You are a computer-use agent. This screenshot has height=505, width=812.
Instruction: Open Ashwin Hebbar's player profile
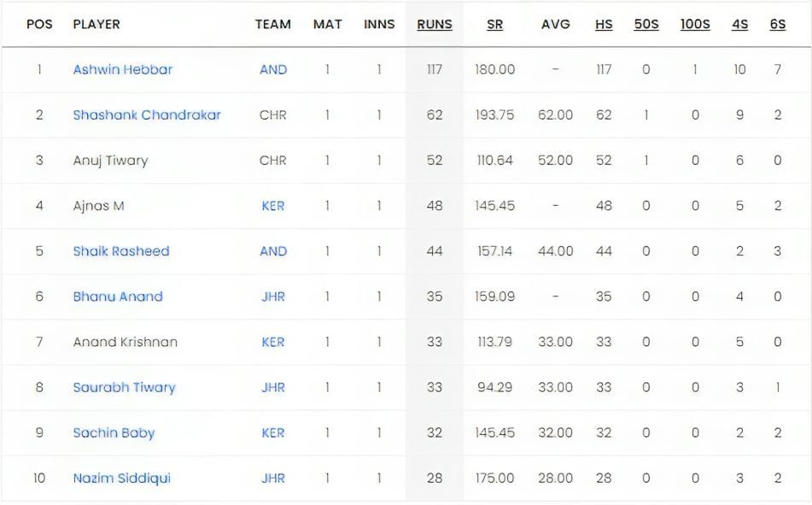tap(122, 70)
